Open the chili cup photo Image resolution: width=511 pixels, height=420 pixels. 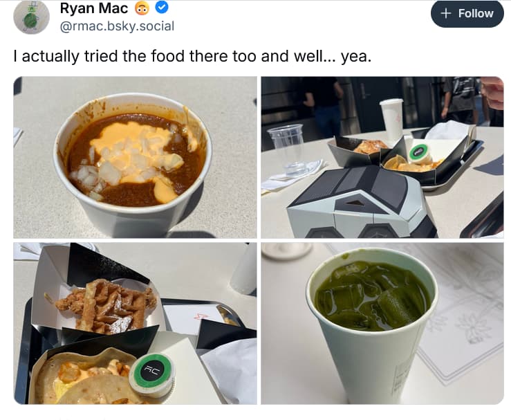[135, 157]
